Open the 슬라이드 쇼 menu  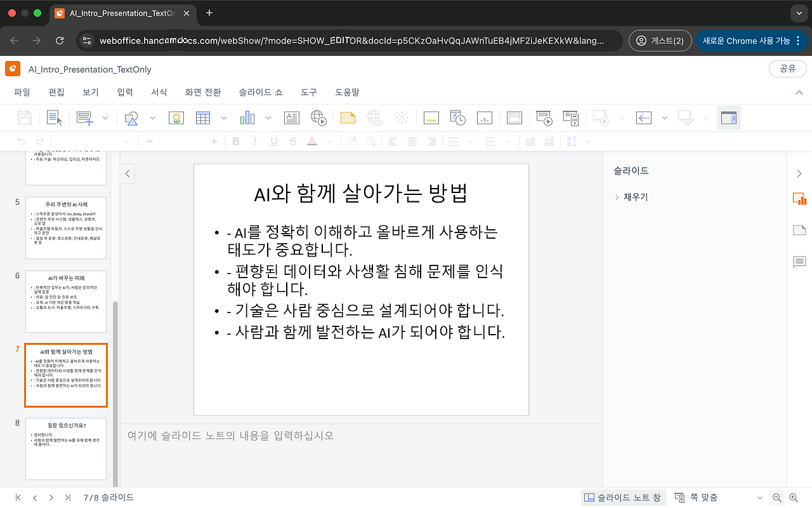[x=261, y=92]
